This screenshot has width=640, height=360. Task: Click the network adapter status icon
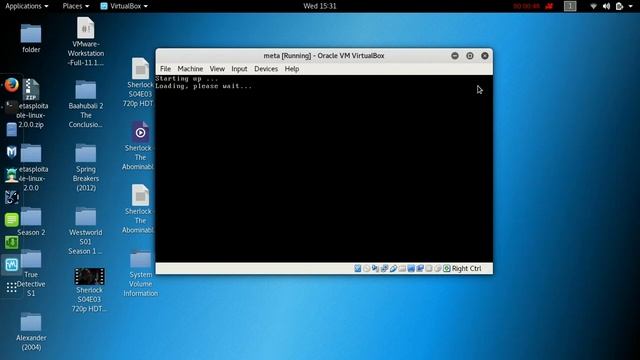coord(384,268)
